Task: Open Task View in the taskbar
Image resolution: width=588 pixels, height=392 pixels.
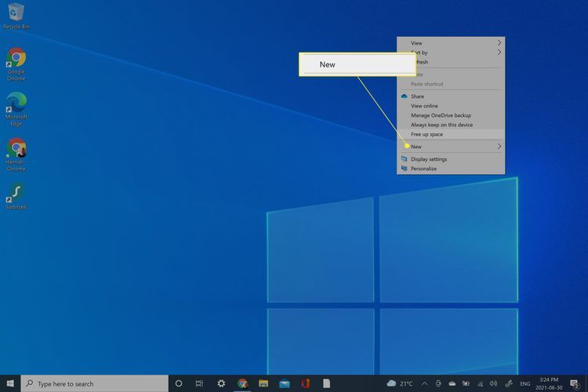Action: coord(199,383)
